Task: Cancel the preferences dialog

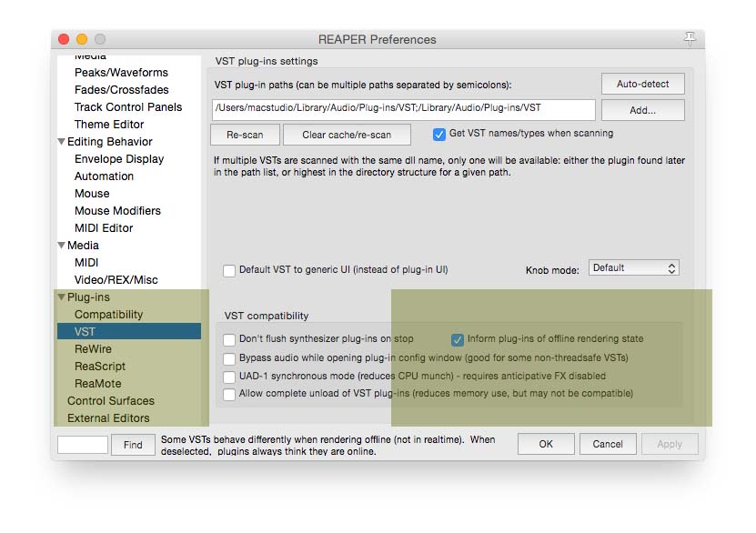Action: coord(608,445)
